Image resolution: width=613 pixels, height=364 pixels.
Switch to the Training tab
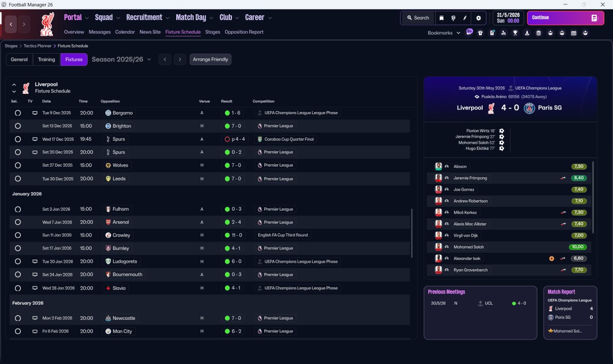46,59
